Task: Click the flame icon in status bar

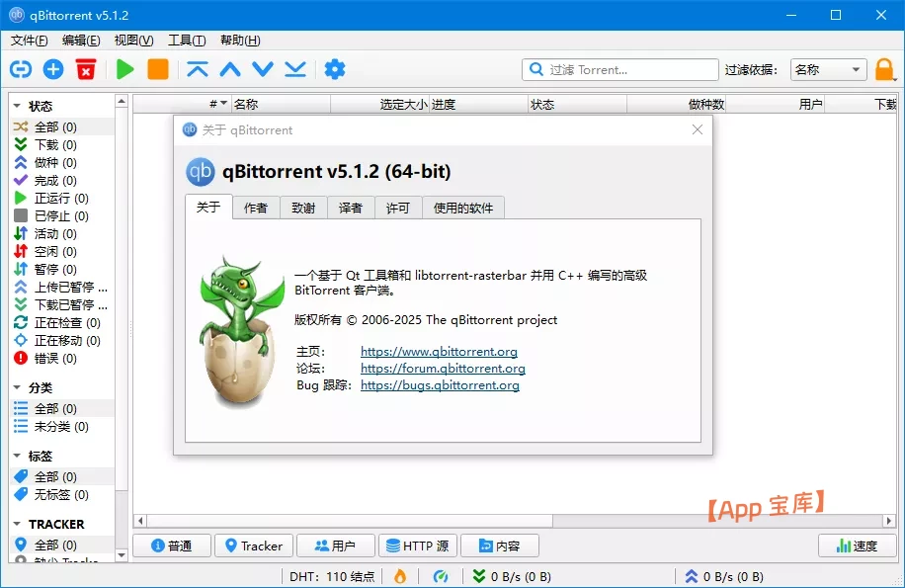Action: click(400, 576)
